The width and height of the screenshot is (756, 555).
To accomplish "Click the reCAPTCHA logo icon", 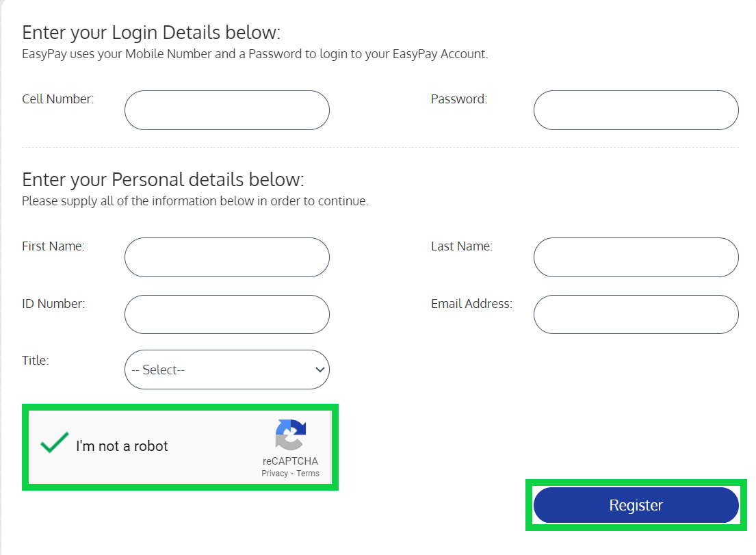I will 290,435.
